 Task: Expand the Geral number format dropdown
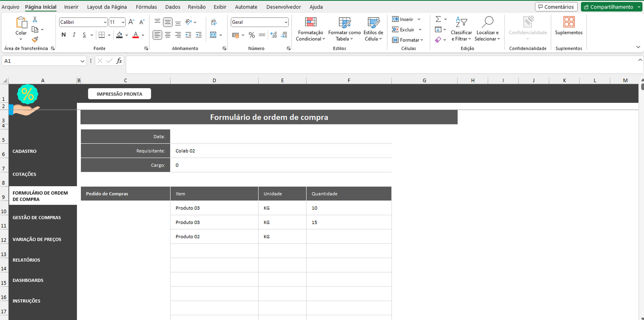[x=286, y=22]
